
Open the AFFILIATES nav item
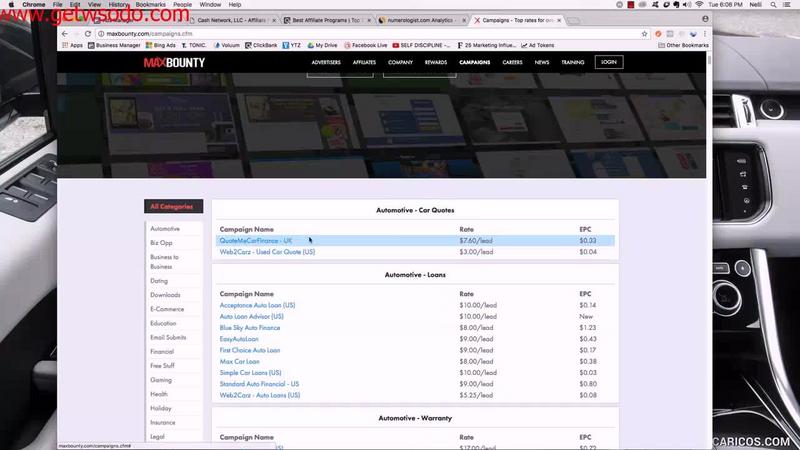[364, 62]
